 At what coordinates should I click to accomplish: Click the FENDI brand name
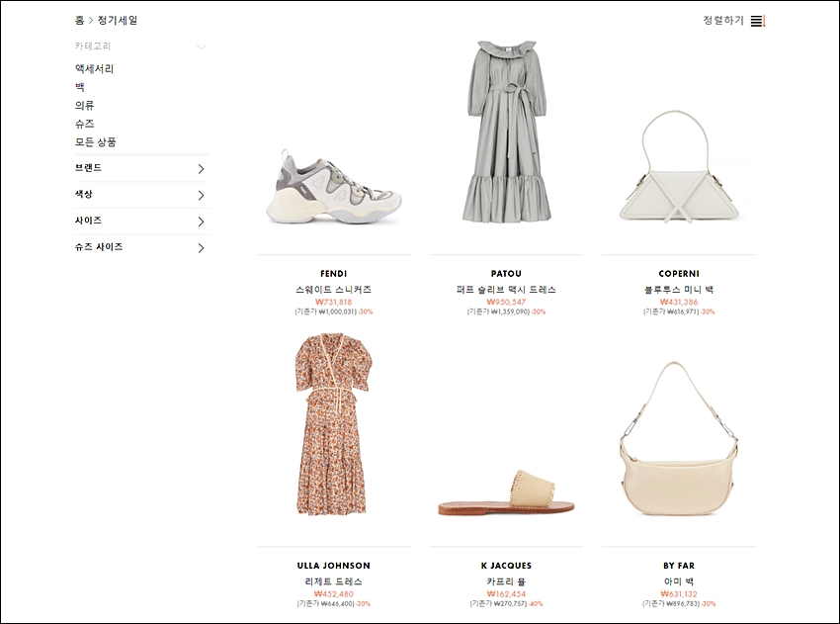point(334,273)
